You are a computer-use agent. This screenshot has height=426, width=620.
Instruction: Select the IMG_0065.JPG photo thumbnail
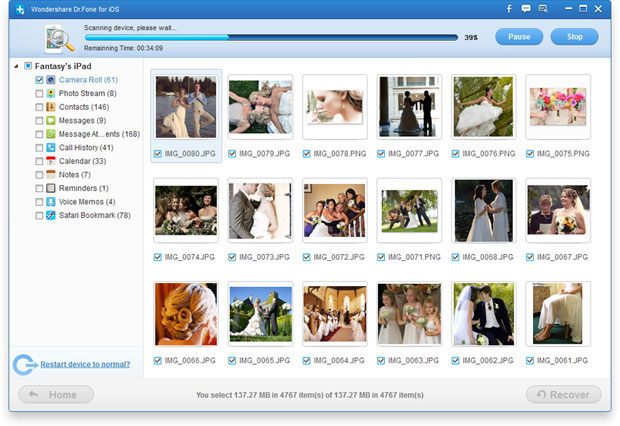point(260,312)
